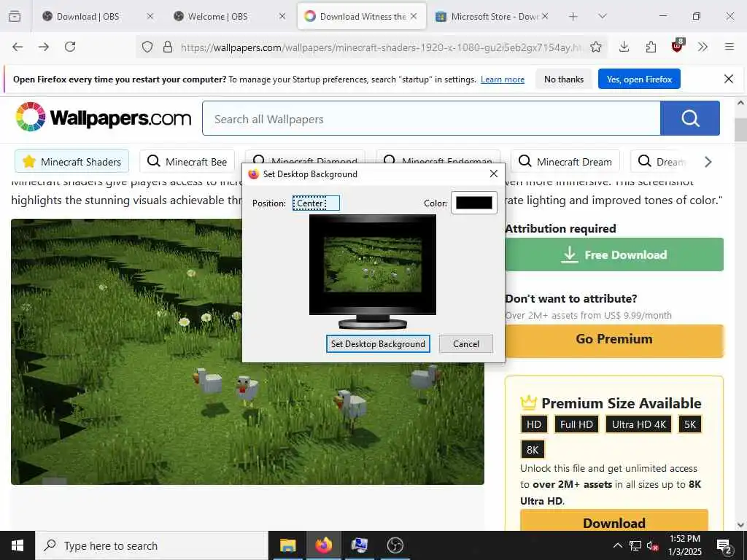Select the Minecraft Dream tag

pos(565,161)
